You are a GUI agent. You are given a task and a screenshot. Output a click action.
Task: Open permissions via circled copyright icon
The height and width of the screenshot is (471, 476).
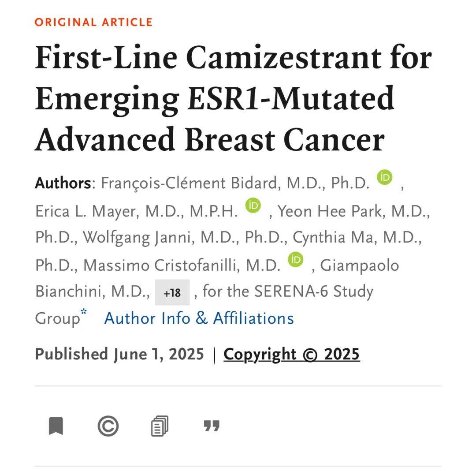tap(108, 426)
